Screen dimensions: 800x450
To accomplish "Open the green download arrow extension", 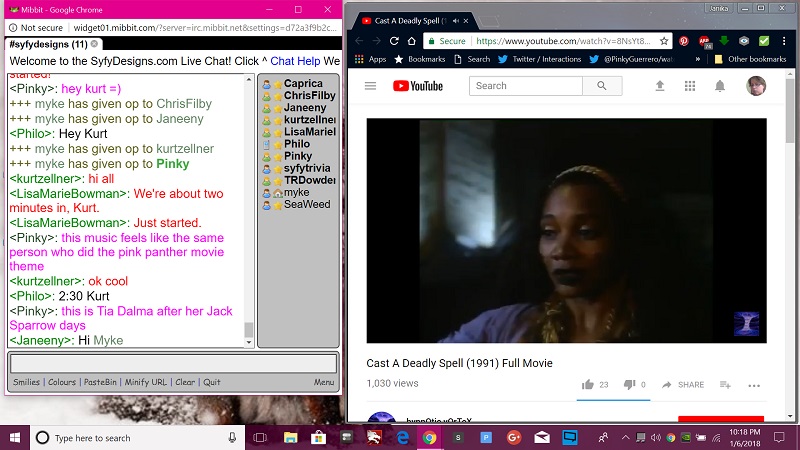I will click(x=723, y=41).
